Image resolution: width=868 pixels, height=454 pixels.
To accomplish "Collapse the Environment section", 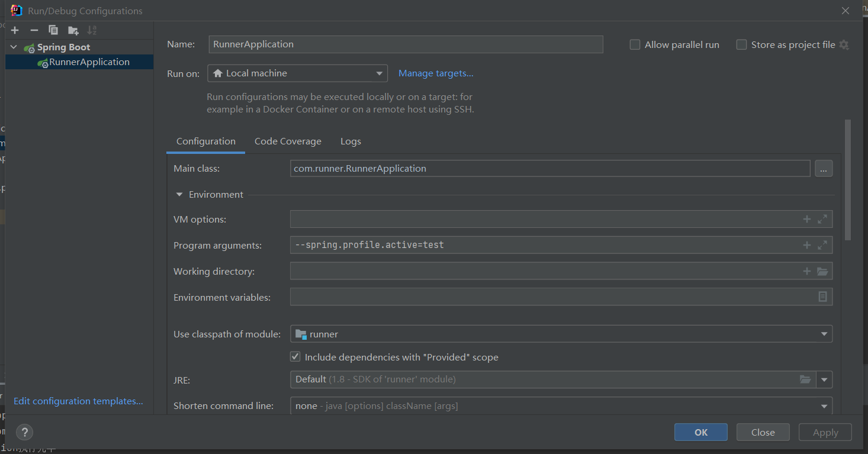I will [x=179, y=194].
